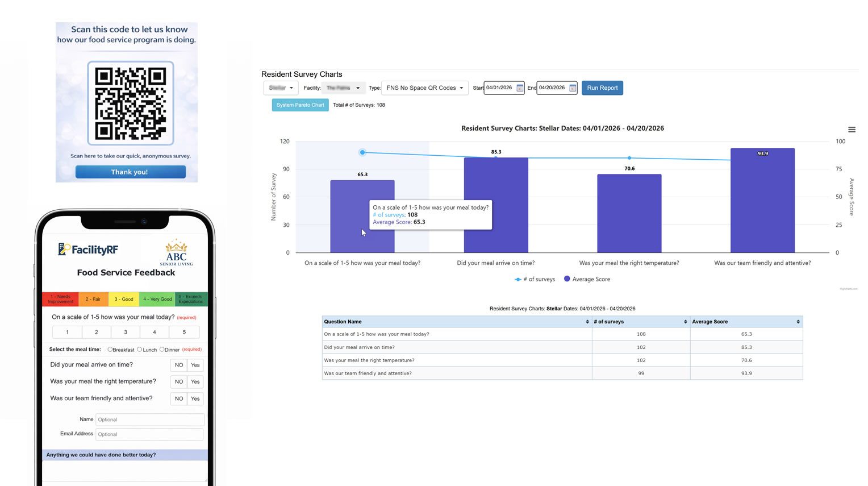Image resolution: width=868 pixels, height=486 pixels.
Task: Click chart axis label 'Did your meal arrive on time?'
Action: pos(496,263)
